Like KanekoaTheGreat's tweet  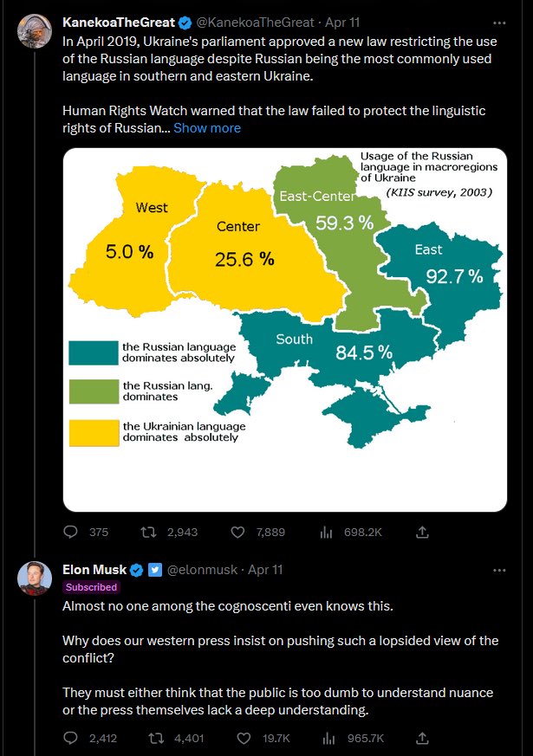point(238,532)
